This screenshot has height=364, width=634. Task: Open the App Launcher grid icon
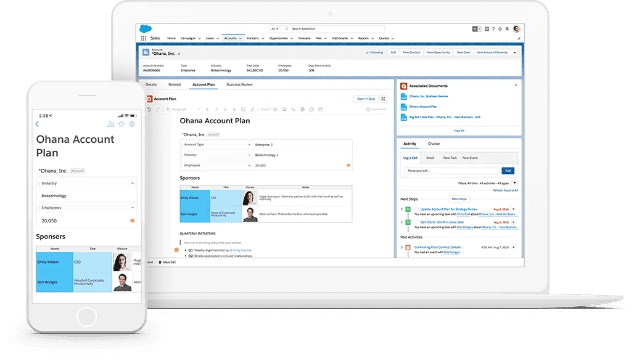[143, 38]
